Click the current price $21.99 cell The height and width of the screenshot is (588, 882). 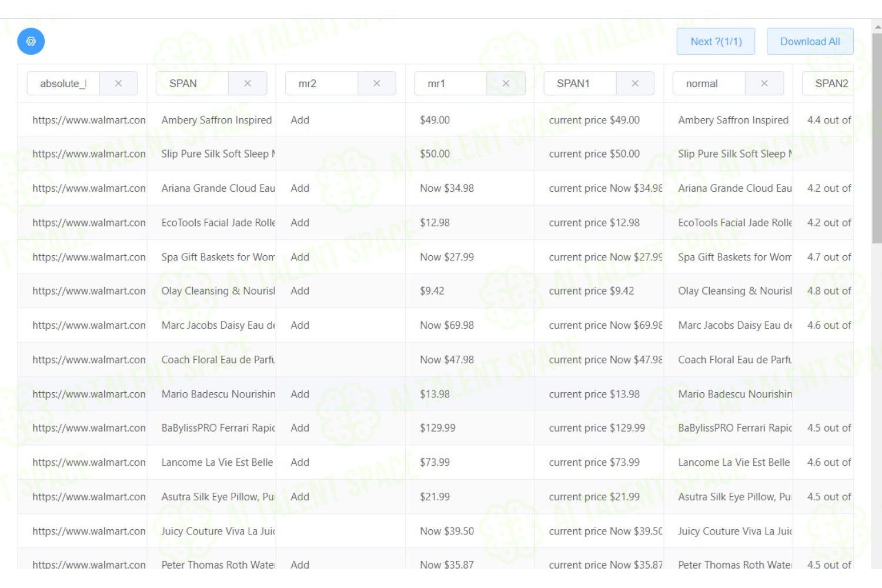tap(599, 497)
